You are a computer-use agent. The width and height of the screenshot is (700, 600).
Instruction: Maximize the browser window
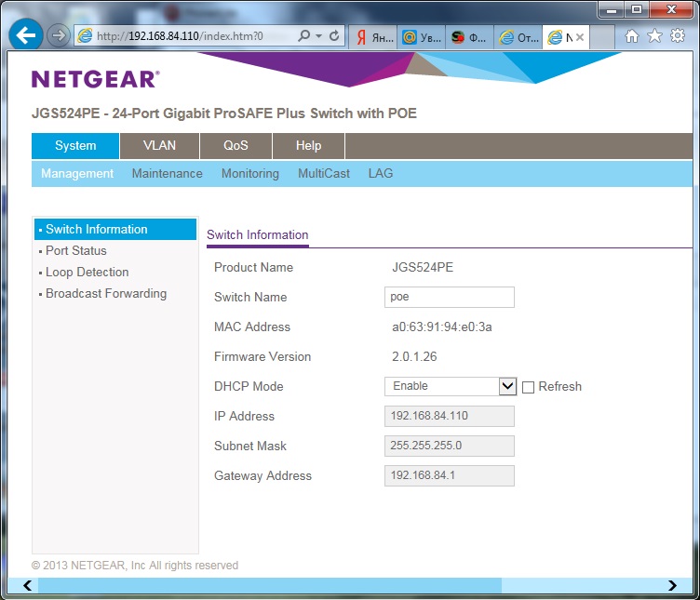click(637, 10)
